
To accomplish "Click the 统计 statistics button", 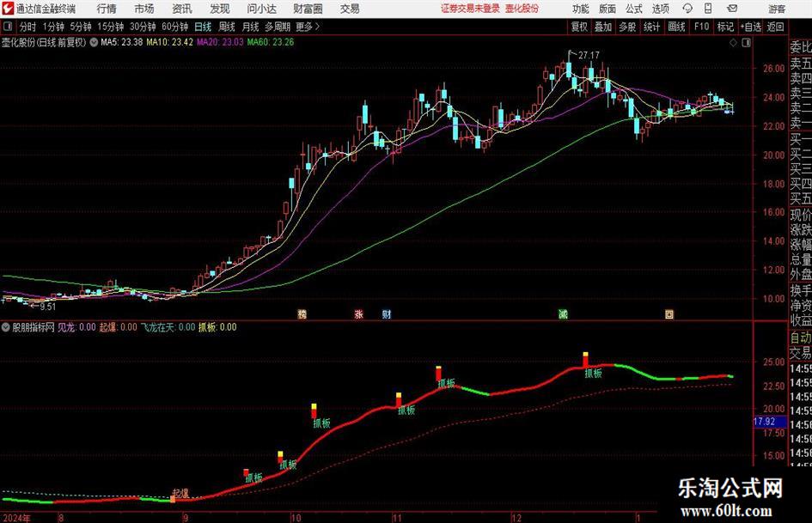I will (x=651, y=27).
